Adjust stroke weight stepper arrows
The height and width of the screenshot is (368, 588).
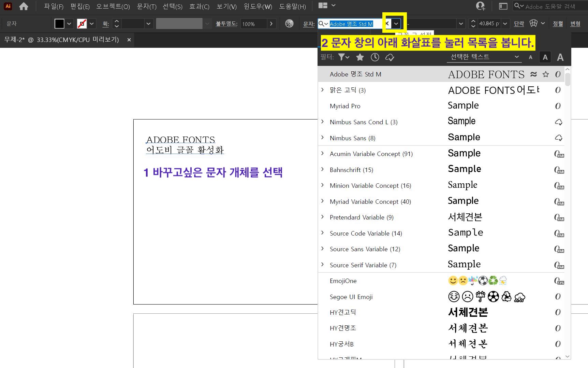(117, 24)
